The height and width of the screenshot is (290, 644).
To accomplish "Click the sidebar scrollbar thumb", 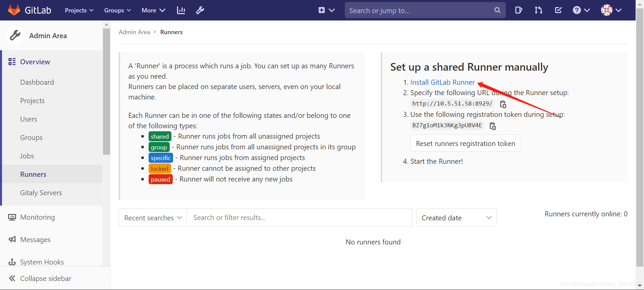I will tap(107, 91).
